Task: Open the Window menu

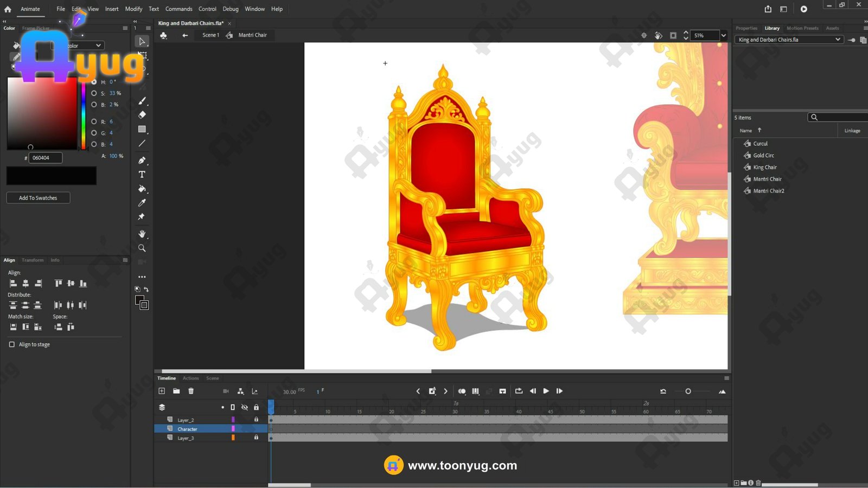Action: pyautogui.click(x=254, y=9)
